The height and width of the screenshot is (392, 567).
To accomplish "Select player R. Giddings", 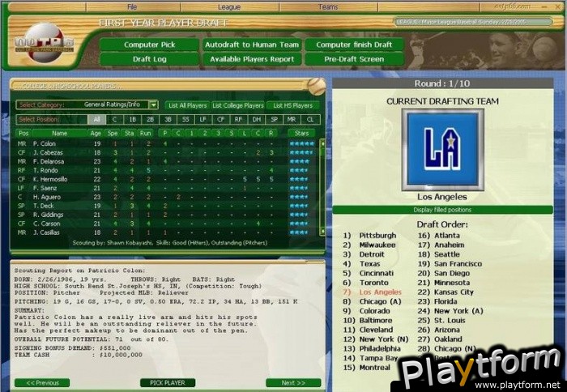I will (166, 215).
